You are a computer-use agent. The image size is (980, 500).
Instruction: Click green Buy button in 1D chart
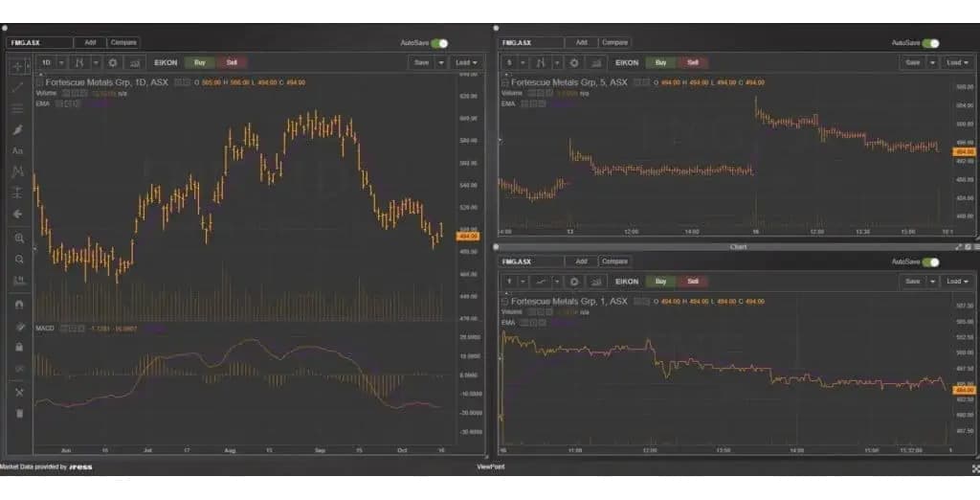pos(200,62)
